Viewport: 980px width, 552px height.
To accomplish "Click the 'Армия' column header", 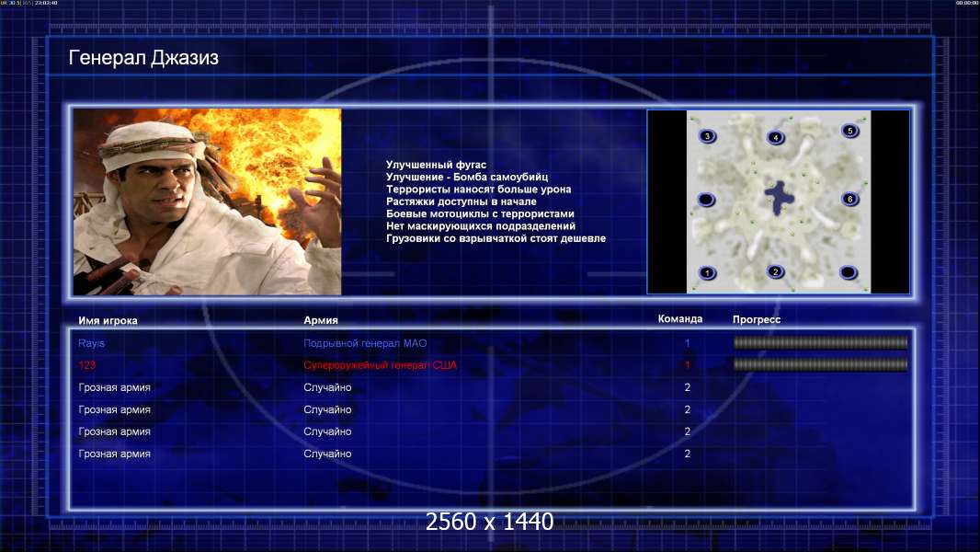I will point(321,320).
